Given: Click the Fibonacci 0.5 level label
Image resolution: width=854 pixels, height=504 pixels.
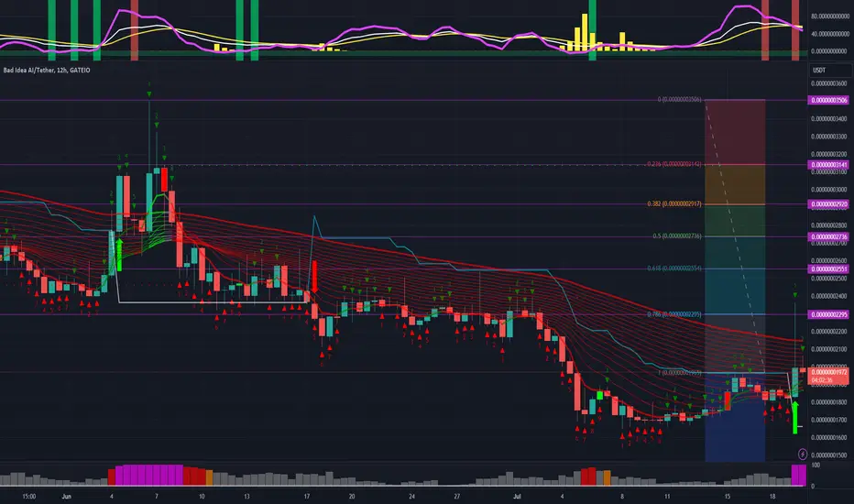Looking at the screenshot, I should coord(677,236).
